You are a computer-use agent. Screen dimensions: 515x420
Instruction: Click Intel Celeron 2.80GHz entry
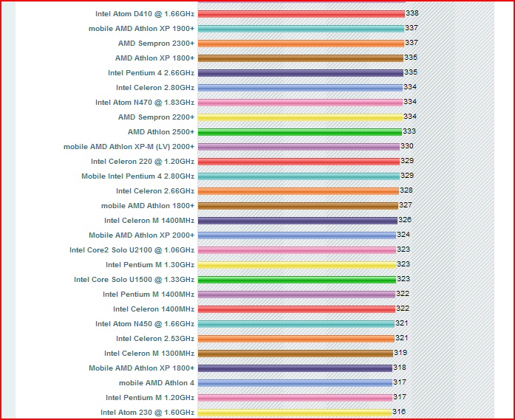tap(155, 88)
